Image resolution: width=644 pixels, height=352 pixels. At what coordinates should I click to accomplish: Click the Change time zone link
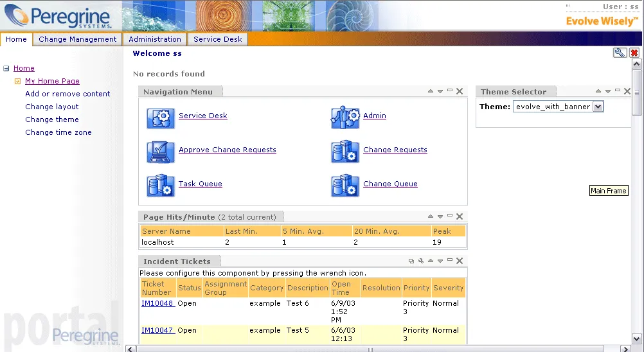coord(58,132)
